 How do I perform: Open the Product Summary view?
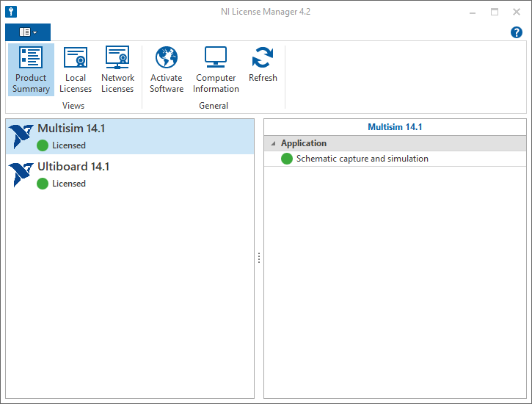point(31,70)
